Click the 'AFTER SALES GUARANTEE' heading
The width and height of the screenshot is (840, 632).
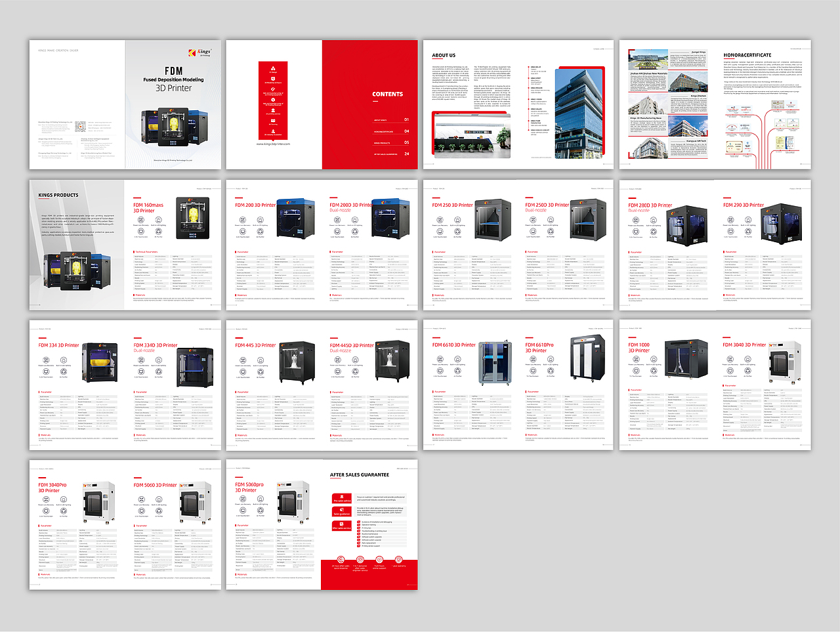[359, 474]
